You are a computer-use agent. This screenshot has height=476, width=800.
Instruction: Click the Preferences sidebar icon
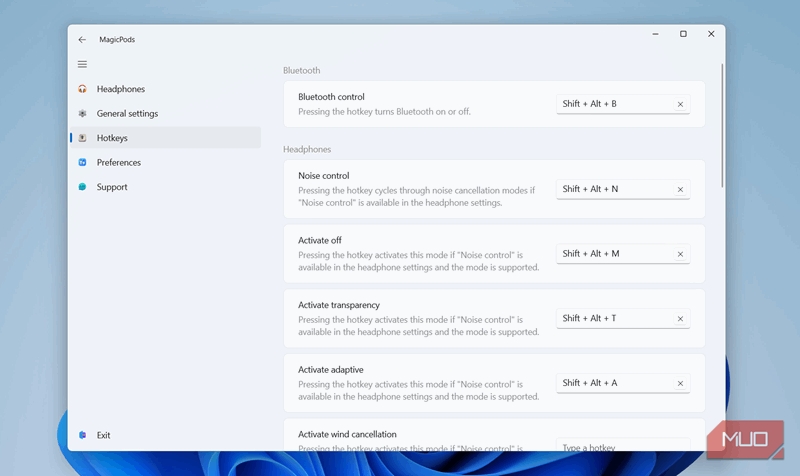coord(82,163)
